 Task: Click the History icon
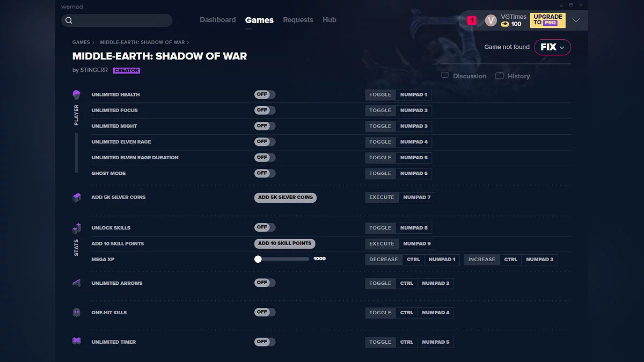[x=500, y=76]
